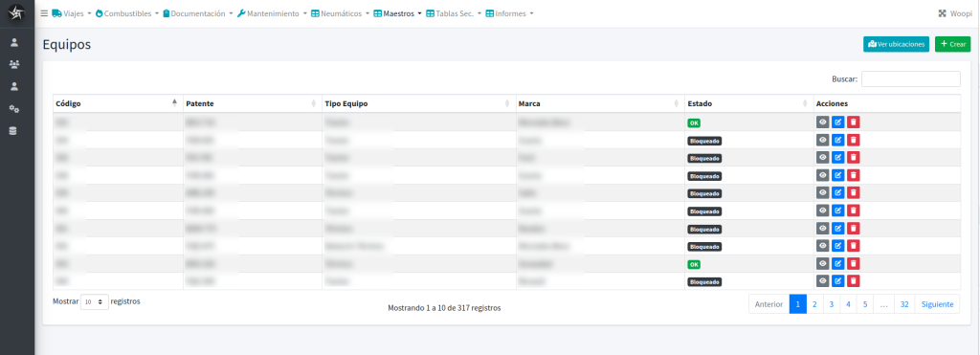Click the fullscreen expand icon beside Woopi

click(942, 13)
